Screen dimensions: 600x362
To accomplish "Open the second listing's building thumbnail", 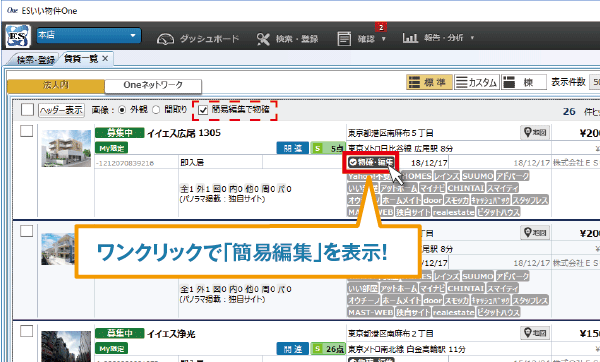I will point(58,249).
